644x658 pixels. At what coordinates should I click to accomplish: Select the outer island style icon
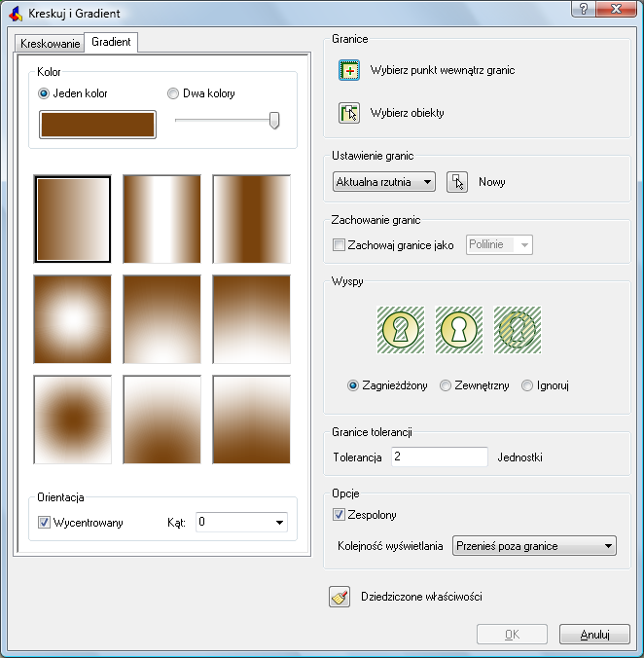coord(459,330)
